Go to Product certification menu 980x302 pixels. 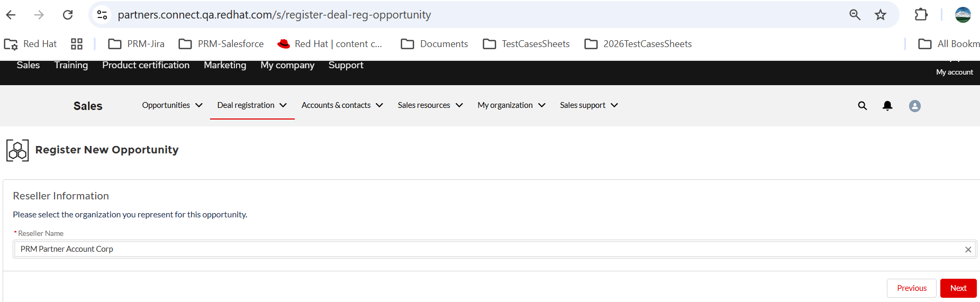[x=146, y=65]
